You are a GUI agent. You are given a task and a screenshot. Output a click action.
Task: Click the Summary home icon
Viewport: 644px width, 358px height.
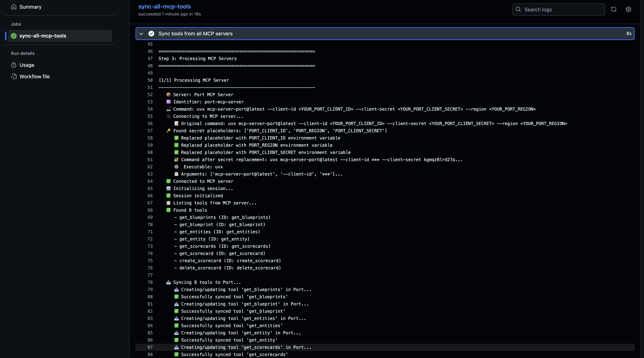click(x=14, y=7)
